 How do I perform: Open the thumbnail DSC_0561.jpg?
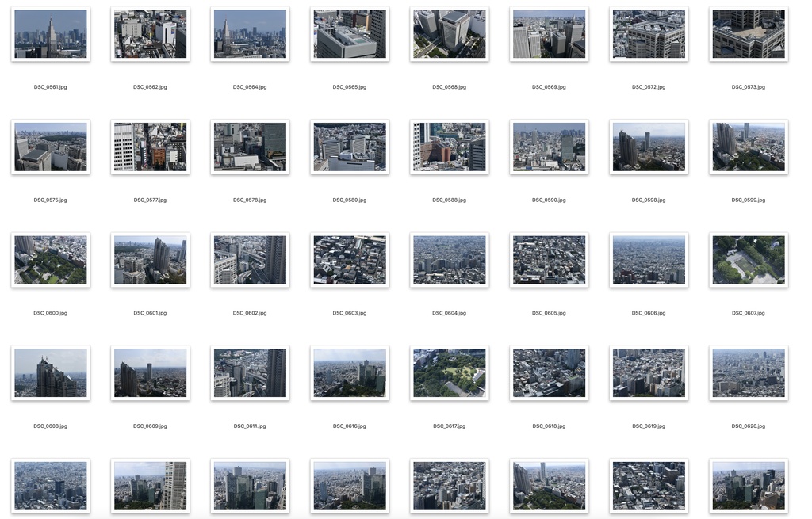click(x=50, y=33)
